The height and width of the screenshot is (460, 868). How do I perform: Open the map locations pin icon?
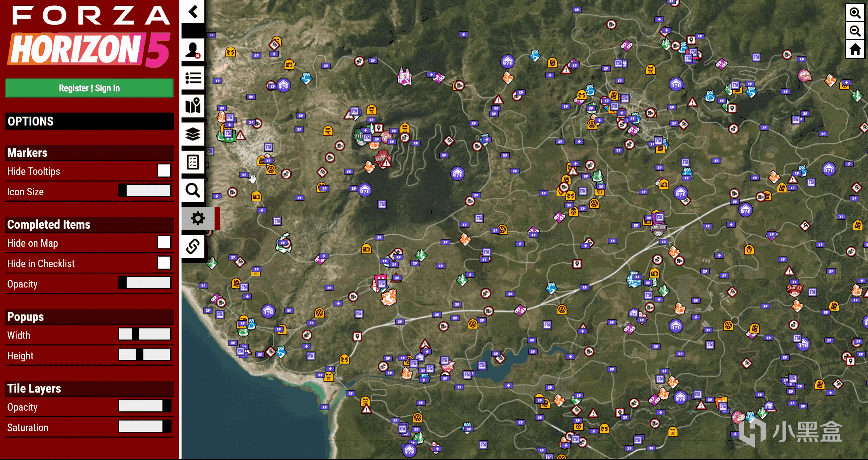coord(193,106)
